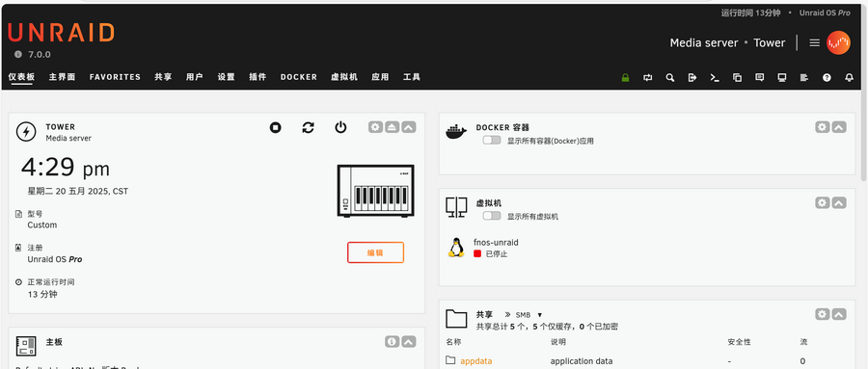Click '13 分钟' uptime value
The width and height of the screenshot is (868, 369).
42,294
